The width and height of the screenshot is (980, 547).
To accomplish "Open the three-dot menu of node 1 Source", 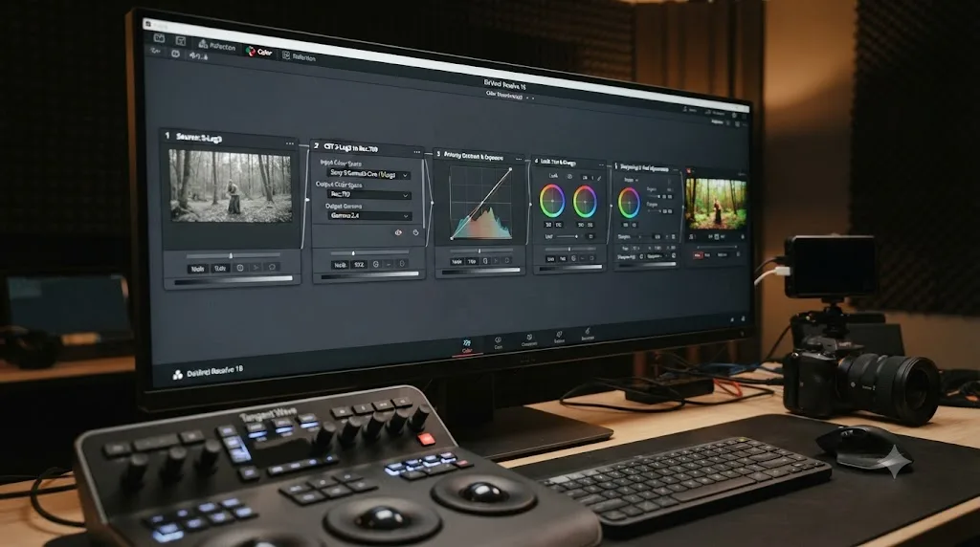I will coord(289,143).
